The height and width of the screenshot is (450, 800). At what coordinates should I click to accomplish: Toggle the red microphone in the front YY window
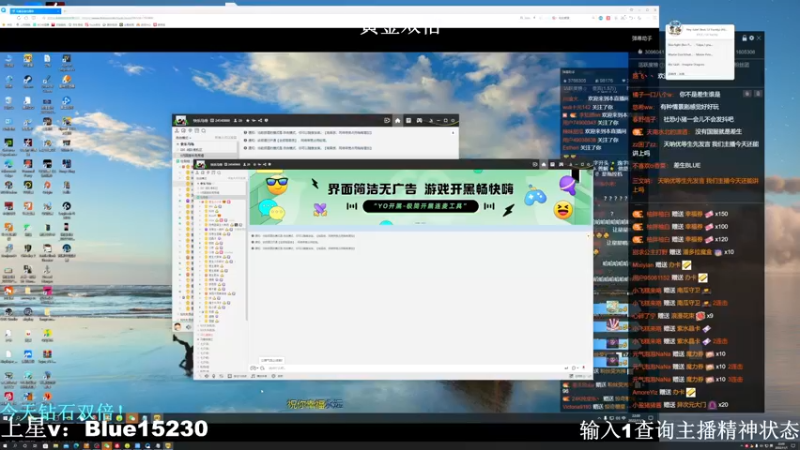[584, 368]
